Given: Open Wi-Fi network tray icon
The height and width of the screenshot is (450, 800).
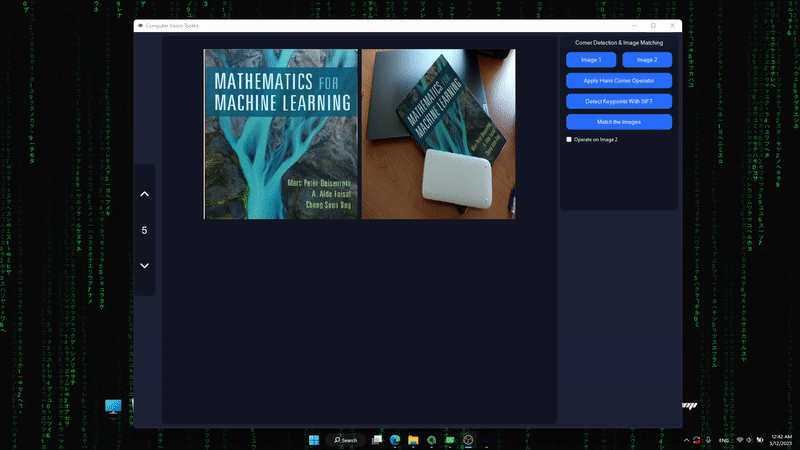Looking at the screenshot, I should coord(740,440).
